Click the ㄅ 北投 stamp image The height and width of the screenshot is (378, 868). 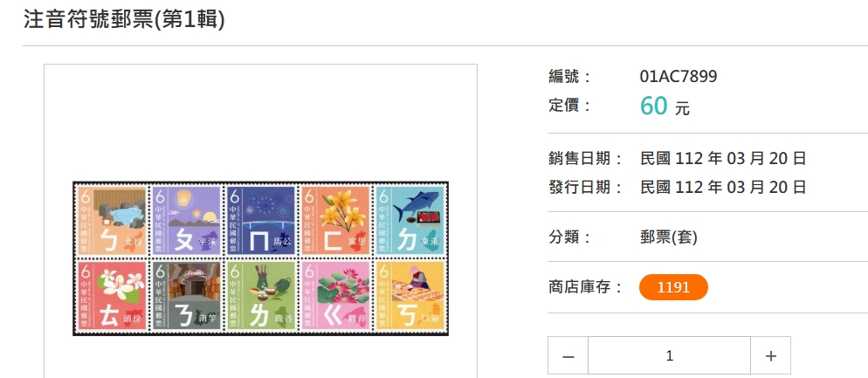(x=113, y=220)
